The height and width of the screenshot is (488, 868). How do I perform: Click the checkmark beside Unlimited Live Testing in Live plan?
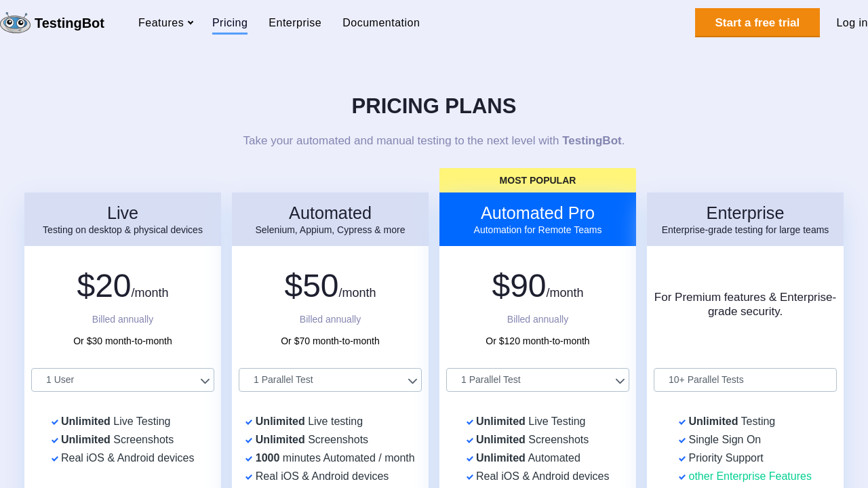(55, 422)
